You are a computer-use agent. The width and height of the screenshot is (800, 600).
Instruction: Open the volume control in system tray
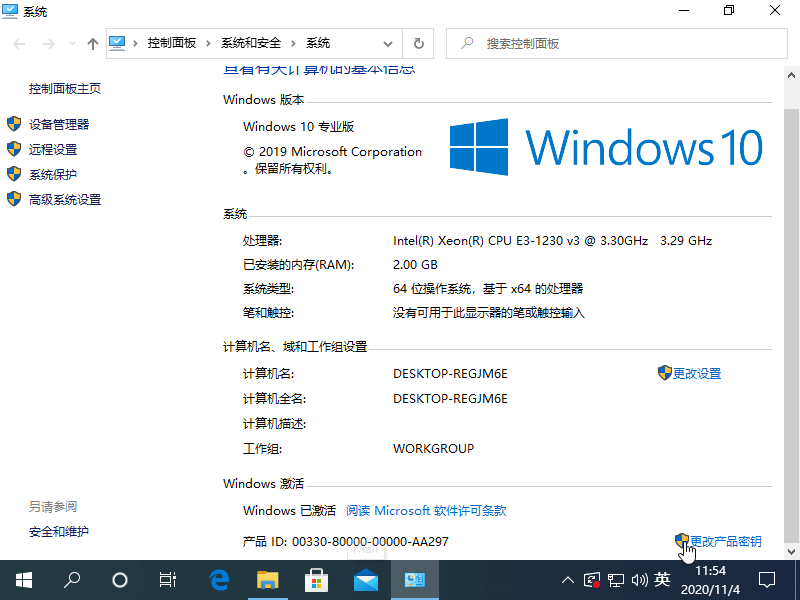click(640, 580)
